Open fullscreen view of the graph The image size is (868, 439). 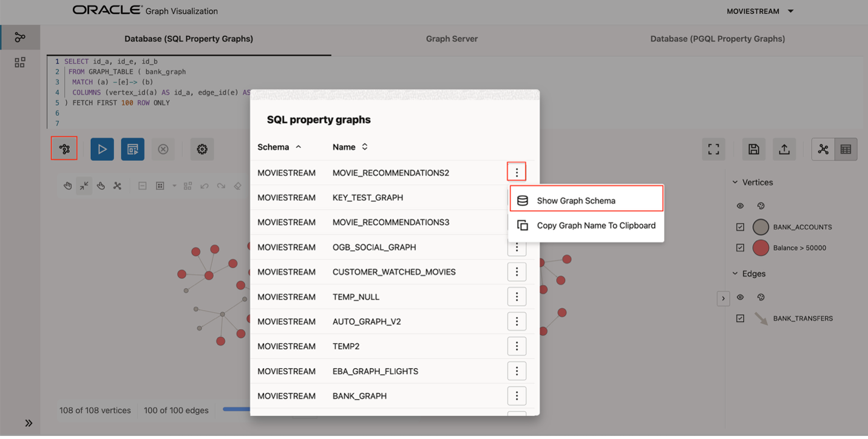pos(713,149)
